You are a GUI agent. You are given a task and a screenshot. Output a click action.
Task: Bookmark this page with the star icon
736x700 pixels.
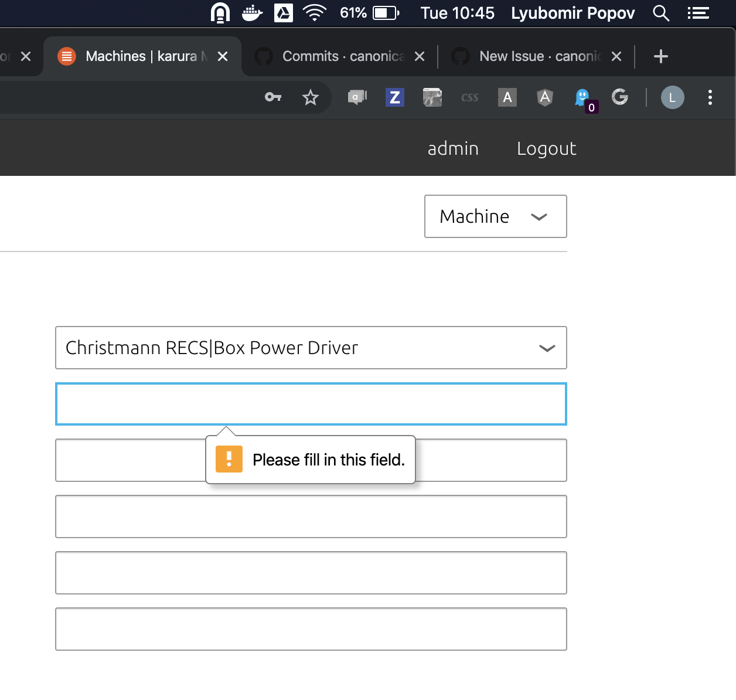(x=310, y=98)
